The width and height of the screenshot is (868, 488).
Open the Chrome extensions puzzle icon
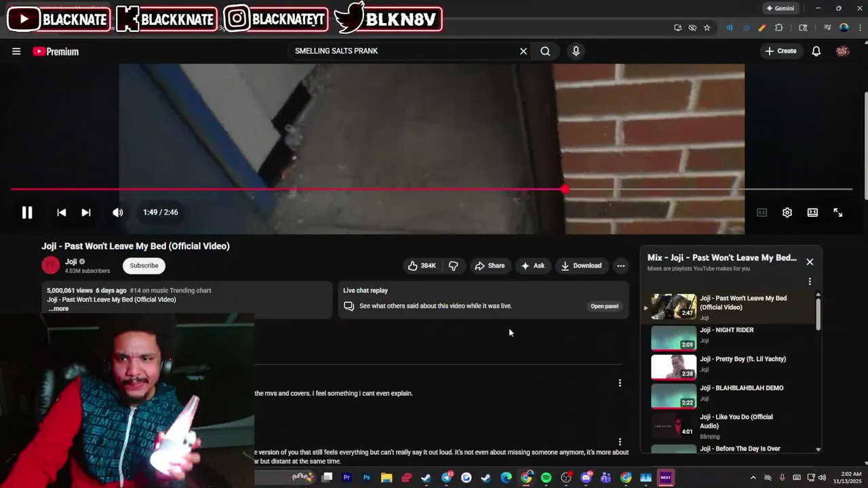coord(778,28)
